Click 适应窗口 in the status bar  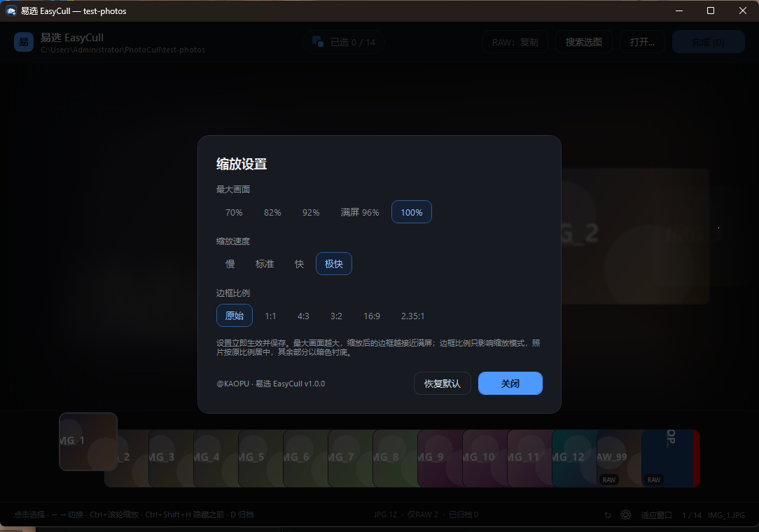tap(656, 515)
